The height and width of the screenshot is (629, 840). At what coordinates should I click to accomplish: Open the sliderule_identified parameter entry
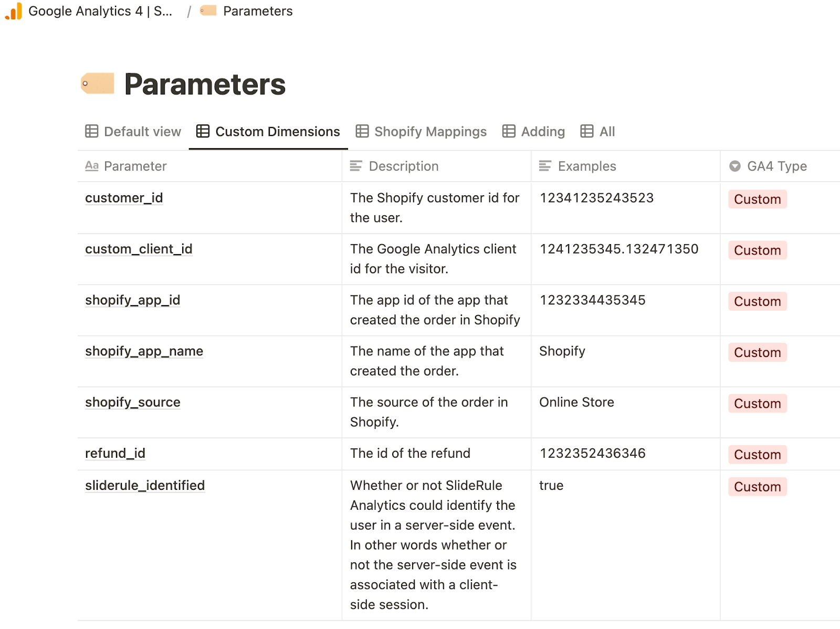tap(145, 486)
